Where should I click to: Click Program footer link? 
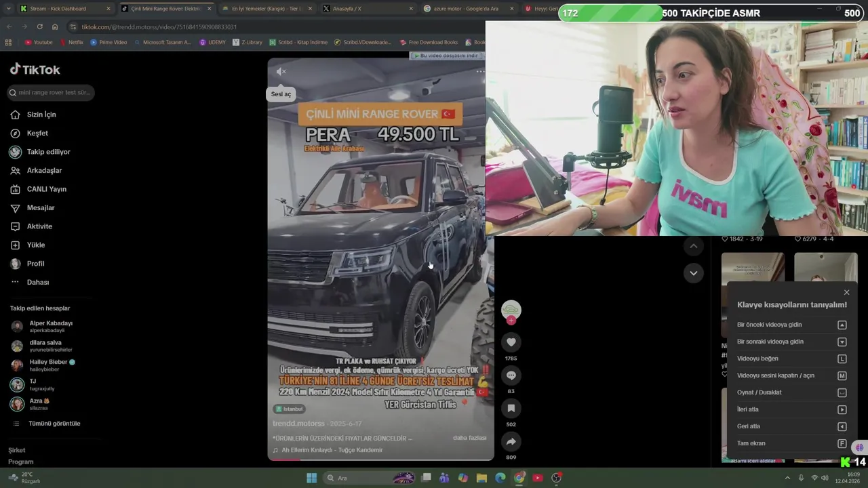[20, 462]
